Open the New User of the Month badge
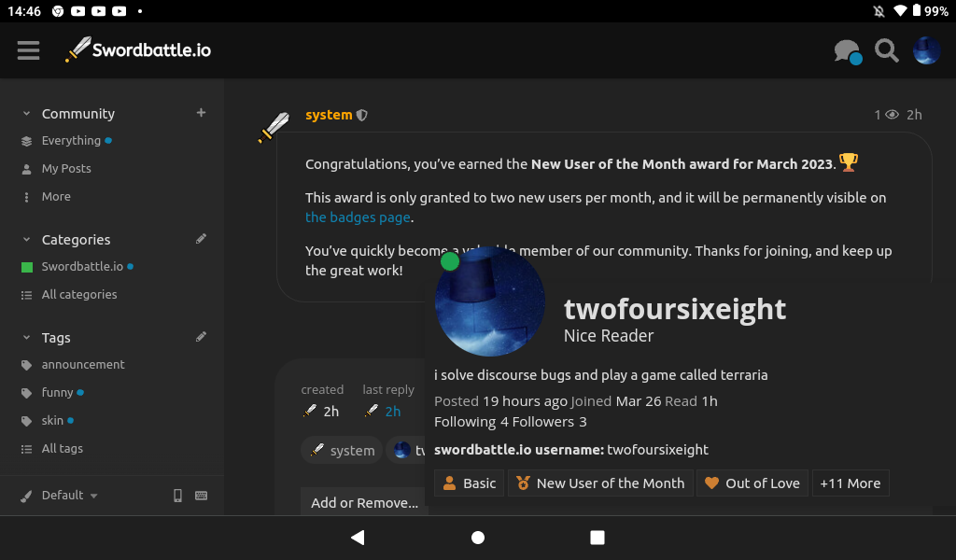The width and height of the screenshot is (956, 560). click(600, 483)
